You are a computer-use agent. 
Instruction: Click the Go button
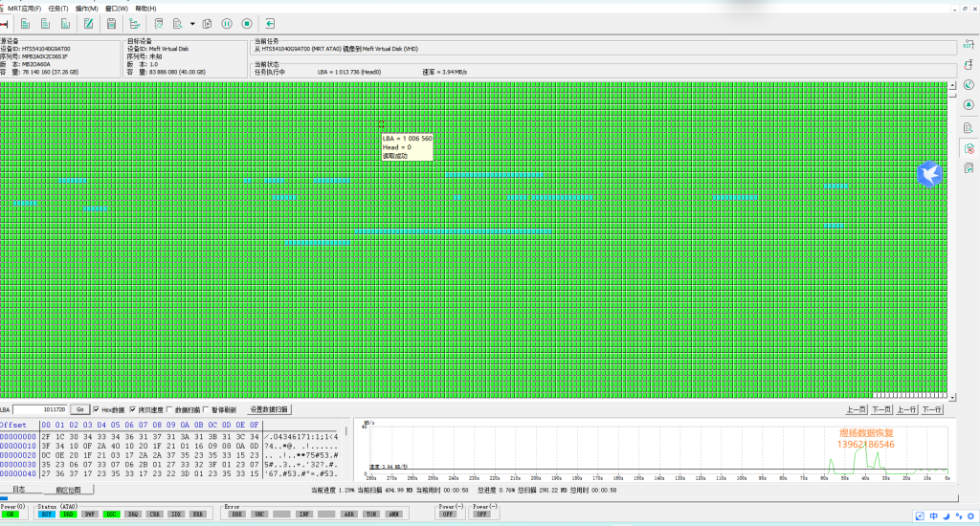coord(80,410)
